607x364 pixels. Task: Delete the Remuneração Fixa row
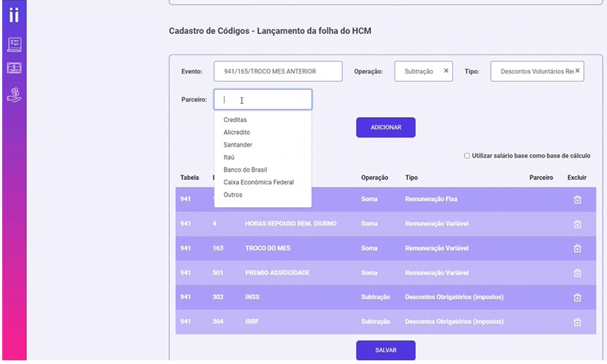point(577,200)
